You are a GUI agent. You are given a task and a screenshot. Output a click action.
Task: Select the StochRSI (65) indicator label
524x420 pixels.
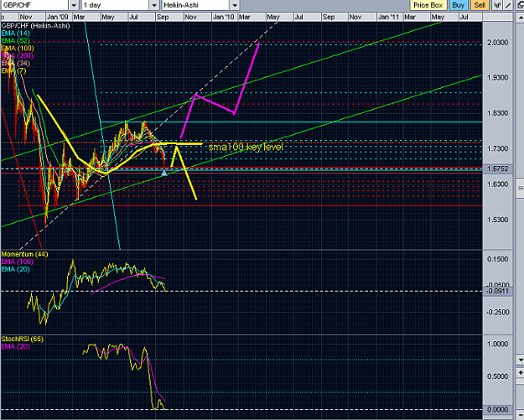pos(23,340)
